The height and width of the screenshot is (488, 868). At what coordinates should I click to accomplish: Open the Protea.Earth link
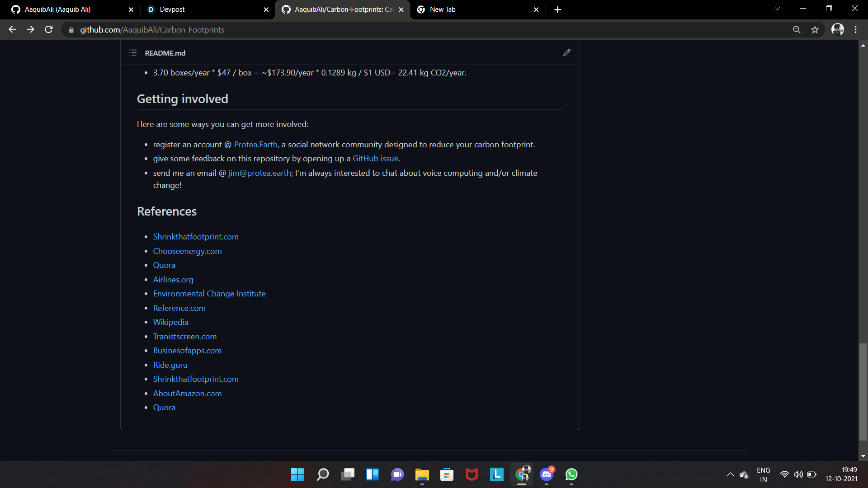[255, 145]
